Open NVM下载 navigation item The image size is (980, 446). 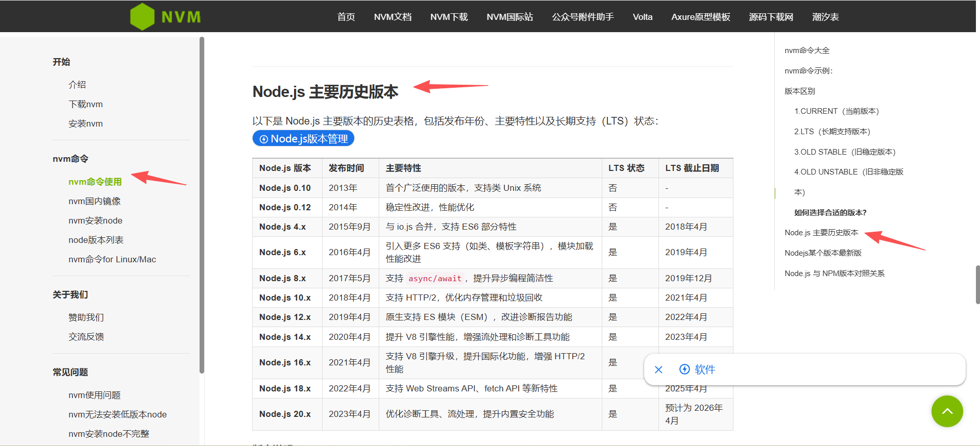click(x=449, y=17)
